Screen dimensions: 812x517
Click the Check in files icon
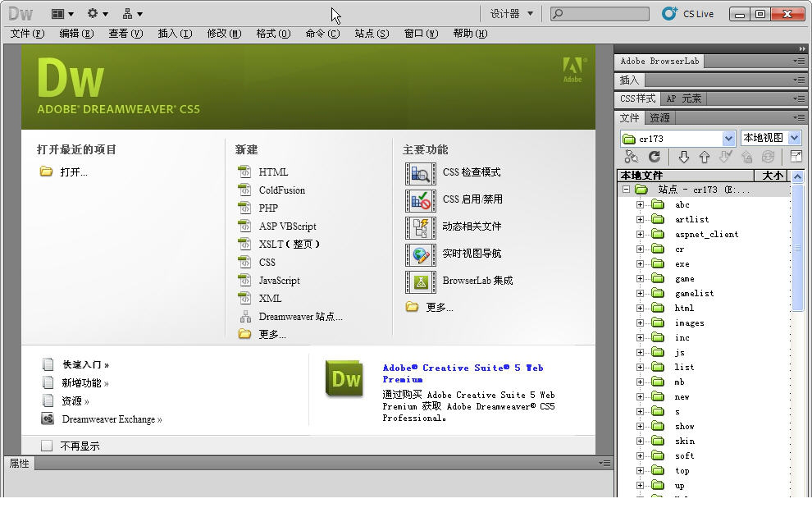pos(746,157)
